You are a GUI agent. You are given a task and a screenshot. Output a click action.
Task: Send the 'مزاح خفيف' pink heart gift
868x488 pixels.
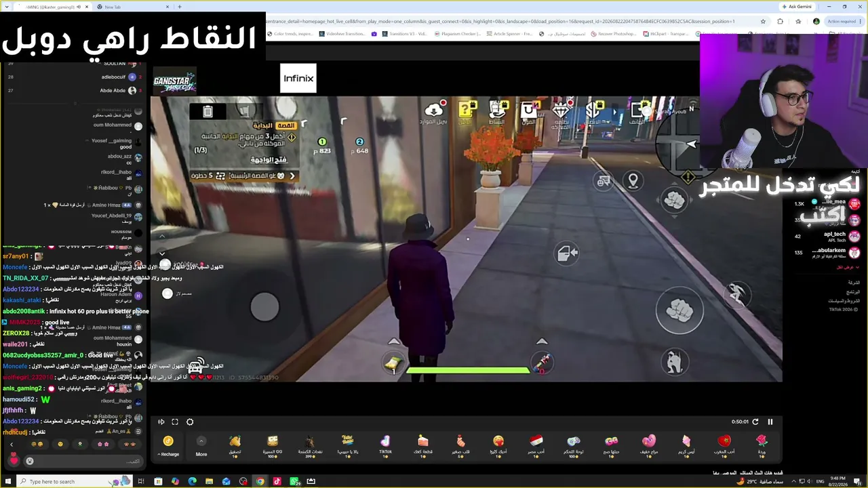click(x=649, y=445)
